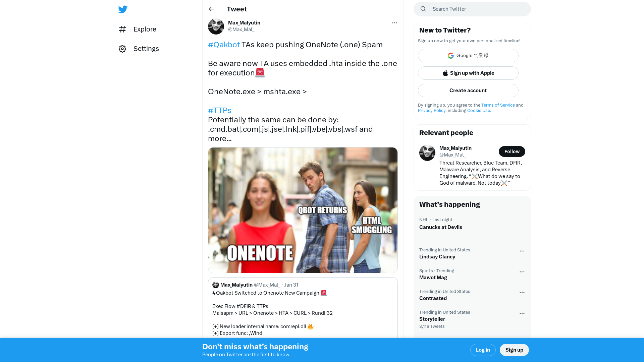Open more options for Storyteller trend

pos(522,313)
